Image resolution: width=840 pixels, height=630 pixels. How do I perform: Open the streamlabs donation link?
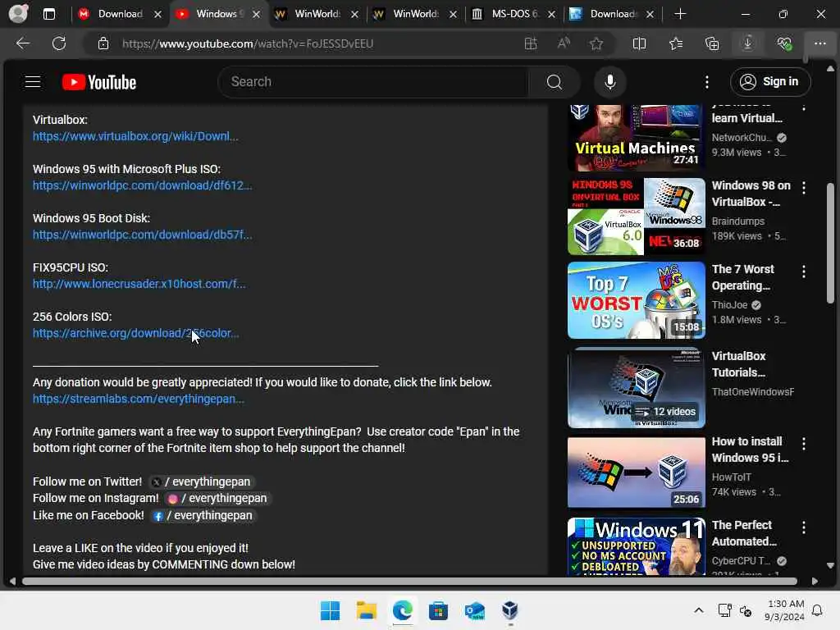[x=138, y=399]
